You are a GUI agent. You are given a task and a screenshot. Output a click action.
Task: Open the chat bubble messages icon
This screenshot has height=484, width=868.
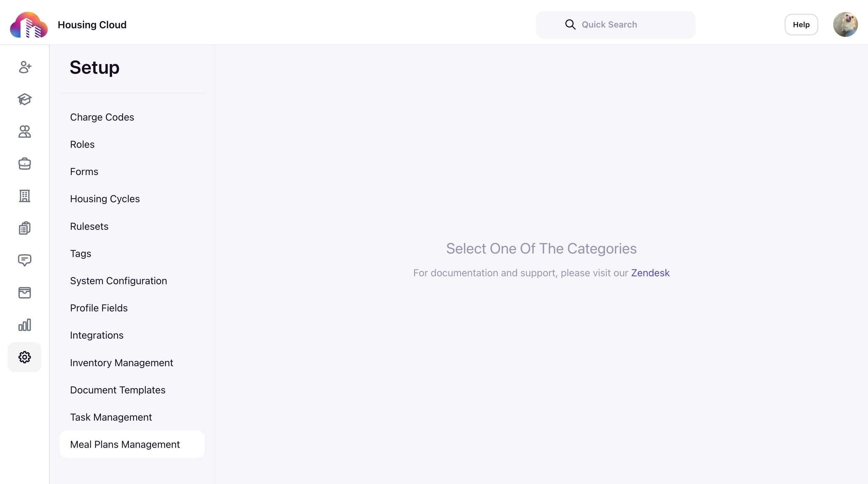click(x=24, y=260)
